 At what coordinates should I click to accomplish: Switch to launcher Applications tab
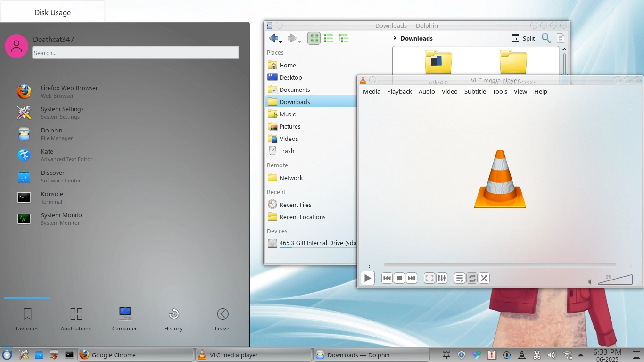coord(76,319)
